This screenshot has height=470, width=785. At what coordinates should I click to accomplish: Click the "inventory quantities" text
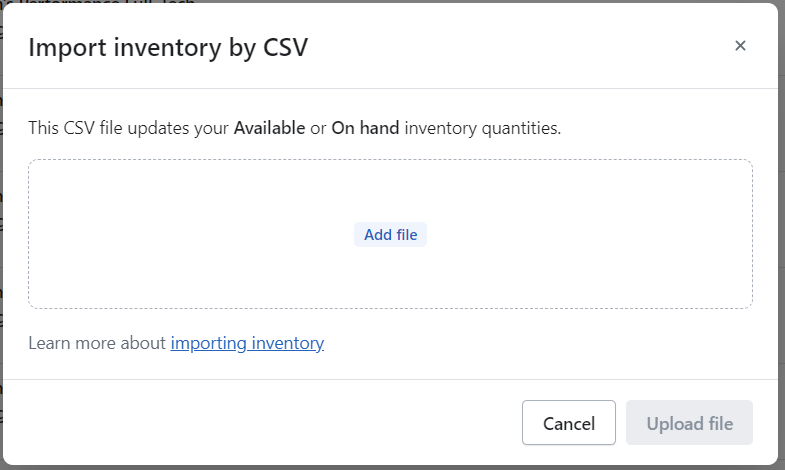click(482, 128)
